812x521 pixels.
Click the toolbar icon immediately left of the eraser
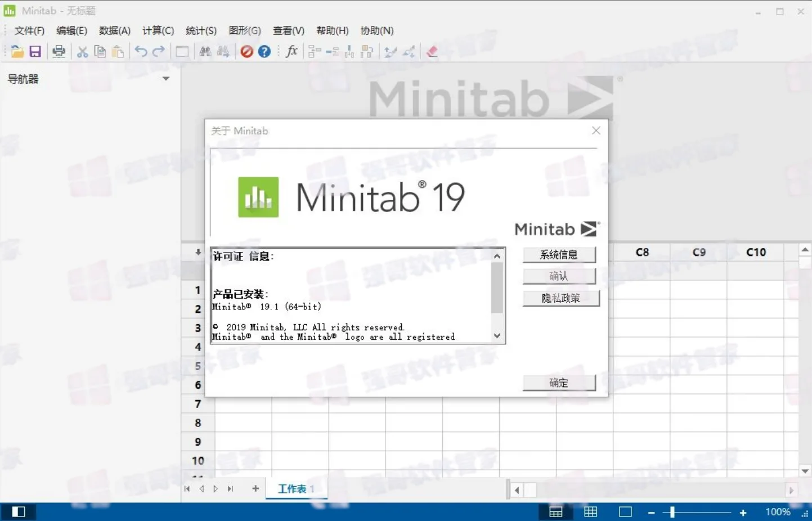tap(409, 52)
